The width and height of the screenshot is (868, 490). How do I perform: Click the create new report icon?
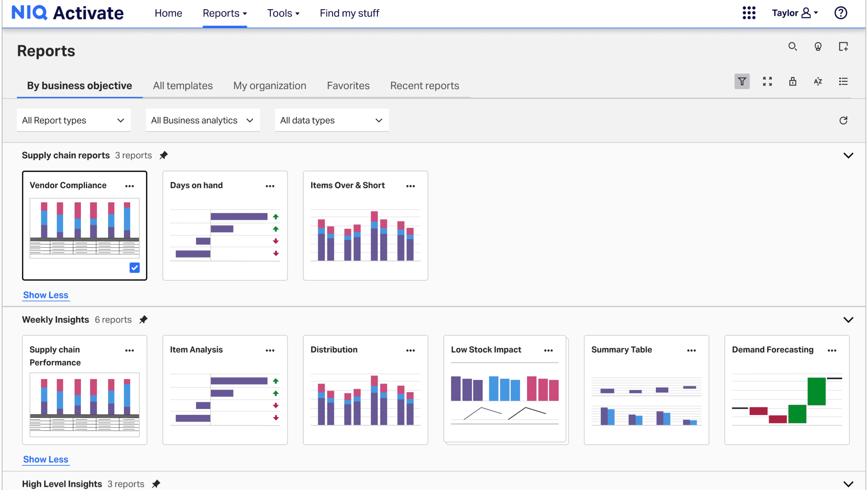[x=843, y=47]
